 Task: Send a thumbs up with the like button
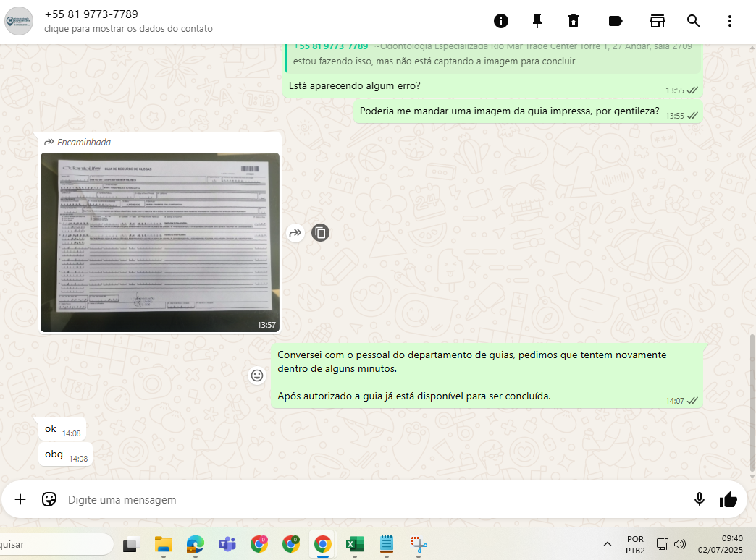(728, 499)
